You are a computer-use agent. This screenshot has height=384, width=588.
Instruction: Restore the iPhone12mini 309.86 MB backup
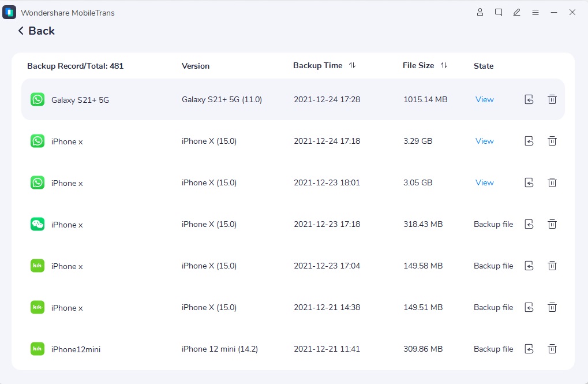[529, 349]
